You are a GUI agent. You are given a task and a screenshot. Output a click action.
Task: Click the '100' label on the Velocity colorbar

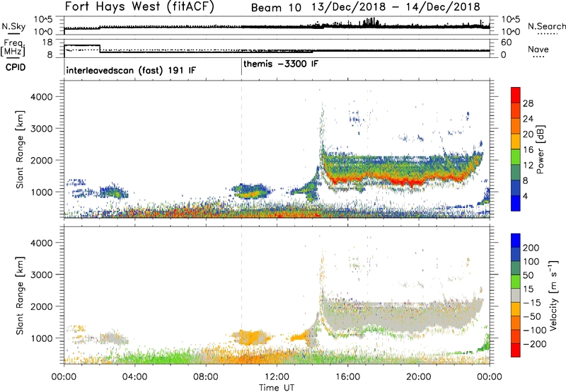[531, 262]
